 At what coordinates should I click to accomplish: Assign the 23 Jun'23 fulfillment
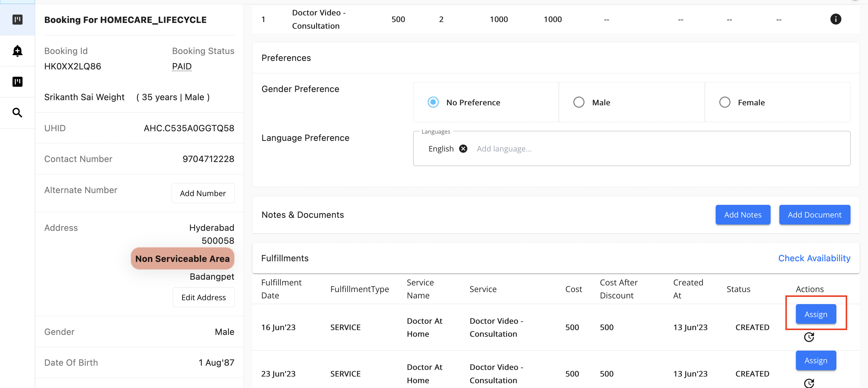(816, 360)
